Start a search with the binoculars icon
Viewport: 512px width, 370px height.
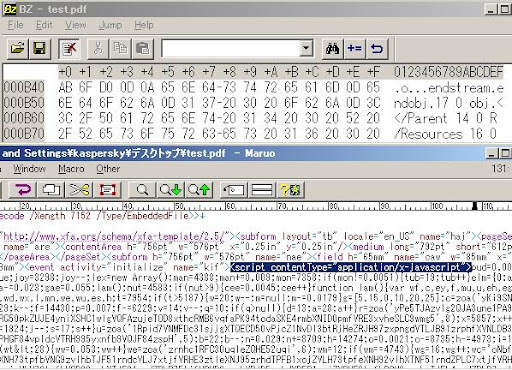(332, 49)
